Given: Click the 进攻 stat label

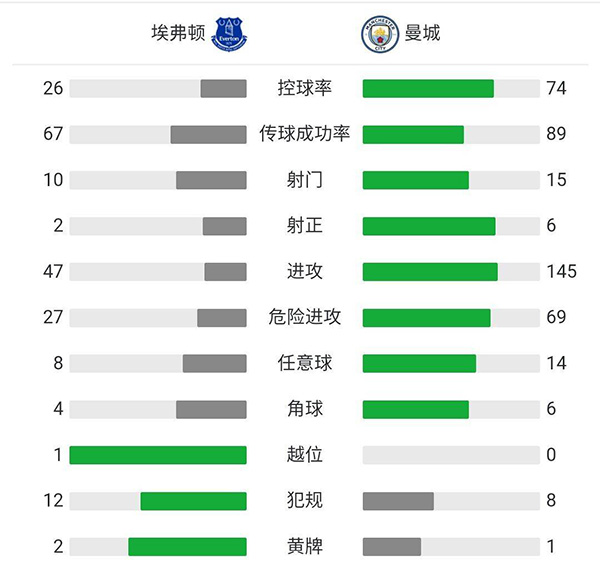Looking at the screenshot, I should pos(304,272).
